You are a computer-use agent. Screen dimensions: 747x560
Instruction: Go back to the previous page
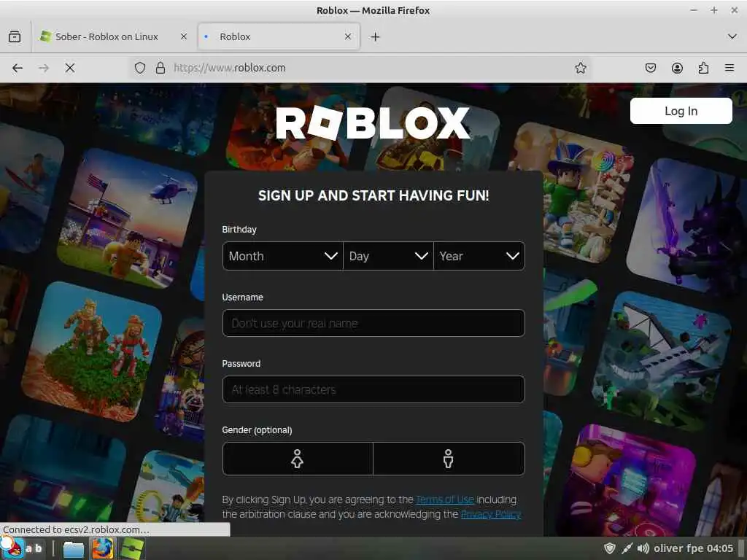[x=18, y=68]
